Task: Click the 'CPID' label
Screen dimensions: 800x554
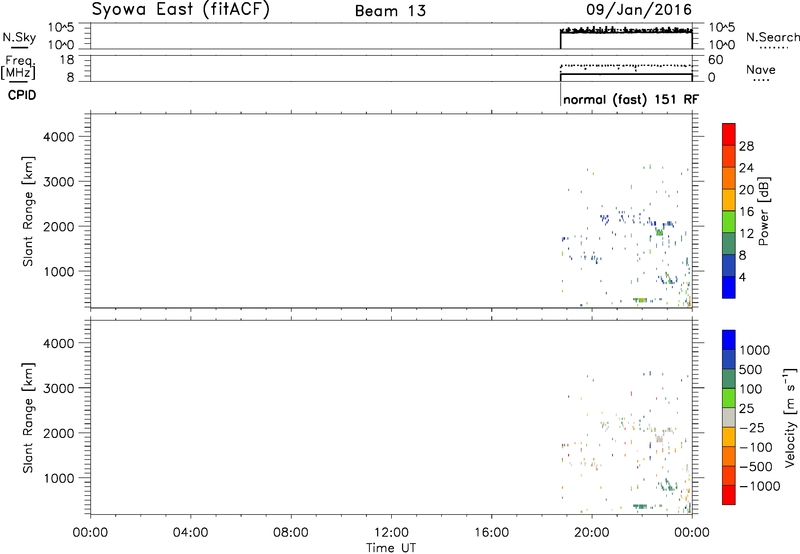Action: pos(22,95)
